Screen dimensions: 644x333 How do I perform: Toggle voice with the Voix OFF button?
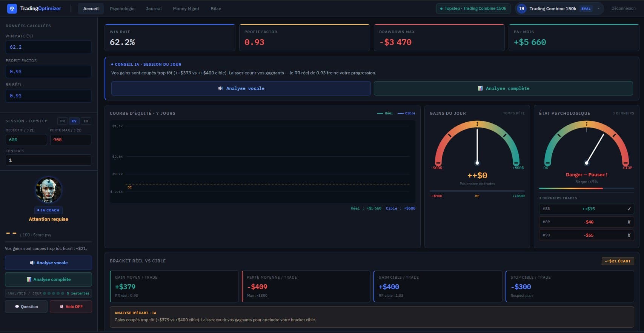(x=71, y=307)
